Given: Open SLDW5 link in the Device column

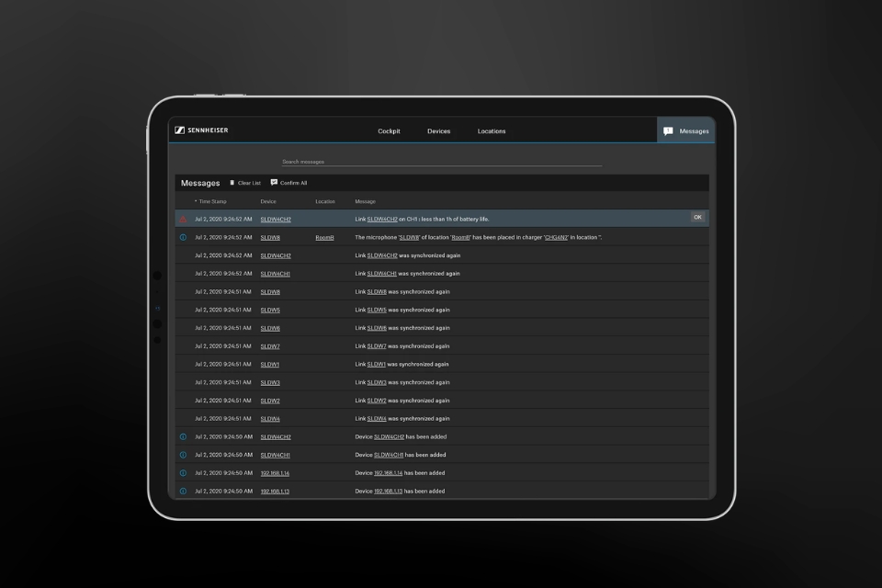Looking at the screenshot, I should click(x=270, y=310).
